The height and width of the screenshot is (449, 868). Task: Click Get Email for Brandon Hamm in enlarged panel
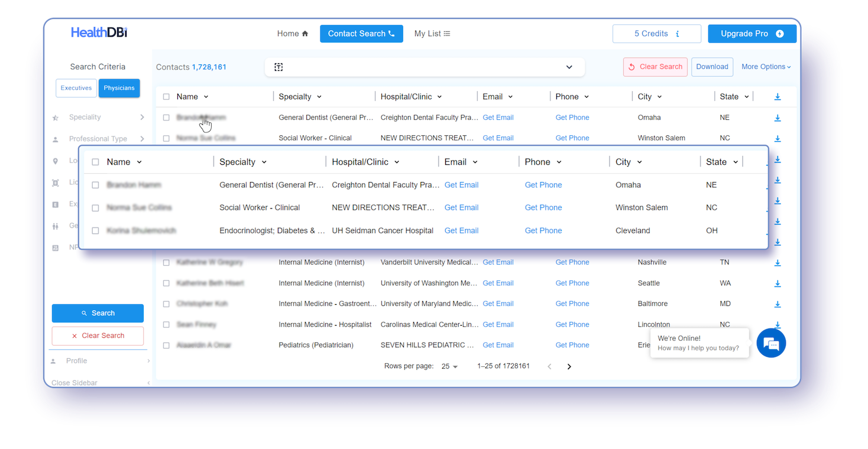(461, 185)
